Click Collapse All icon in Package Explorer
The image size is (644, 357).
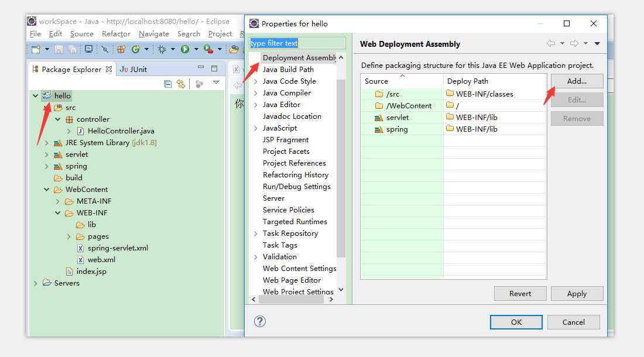pos(167,84)
